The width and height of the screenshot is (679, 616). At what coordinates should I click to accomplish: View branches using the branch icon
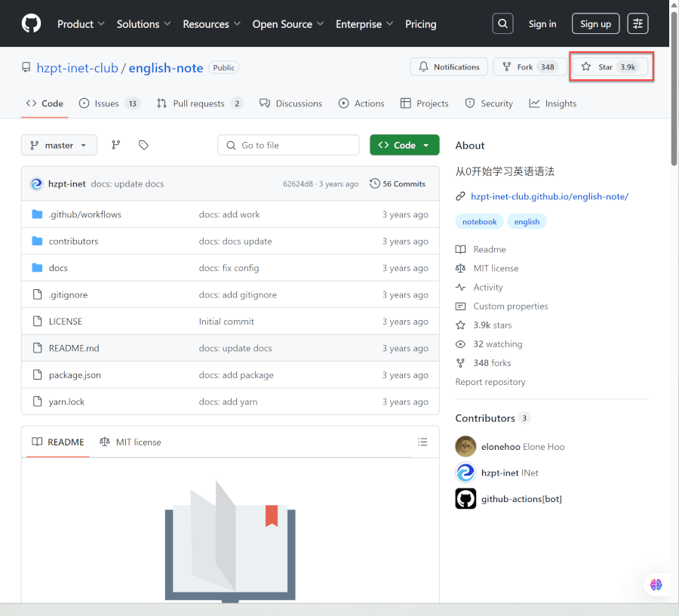click(115, 145)
